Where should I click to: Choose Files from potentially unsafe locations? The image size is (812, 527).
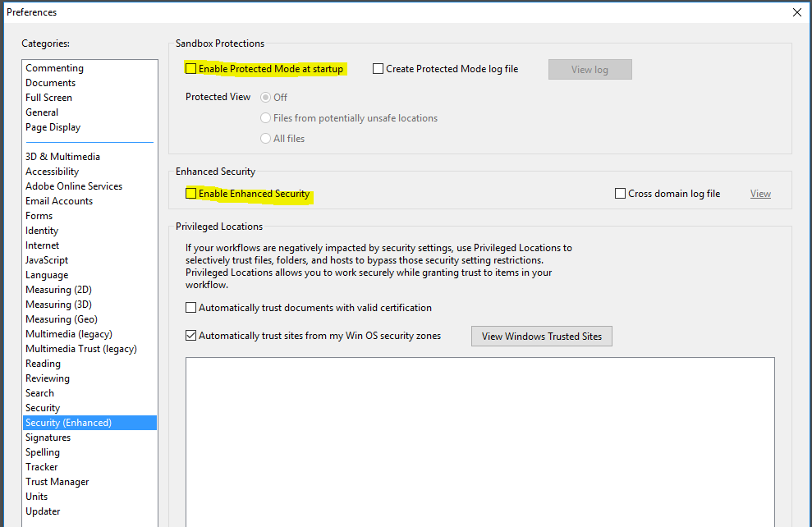[x=266, y=118]
